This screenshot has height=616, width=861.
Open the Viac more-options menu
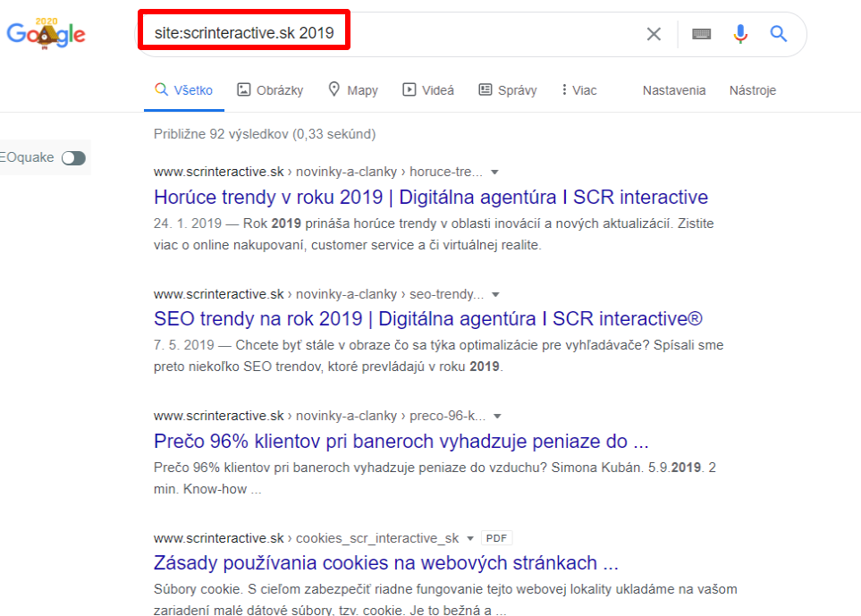click(579, 90)
